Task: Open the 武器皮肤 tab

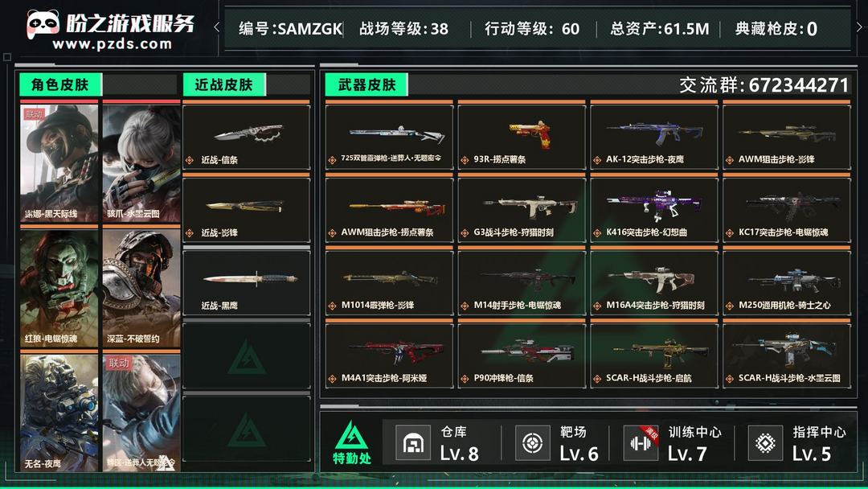Action: pos(366,84)
